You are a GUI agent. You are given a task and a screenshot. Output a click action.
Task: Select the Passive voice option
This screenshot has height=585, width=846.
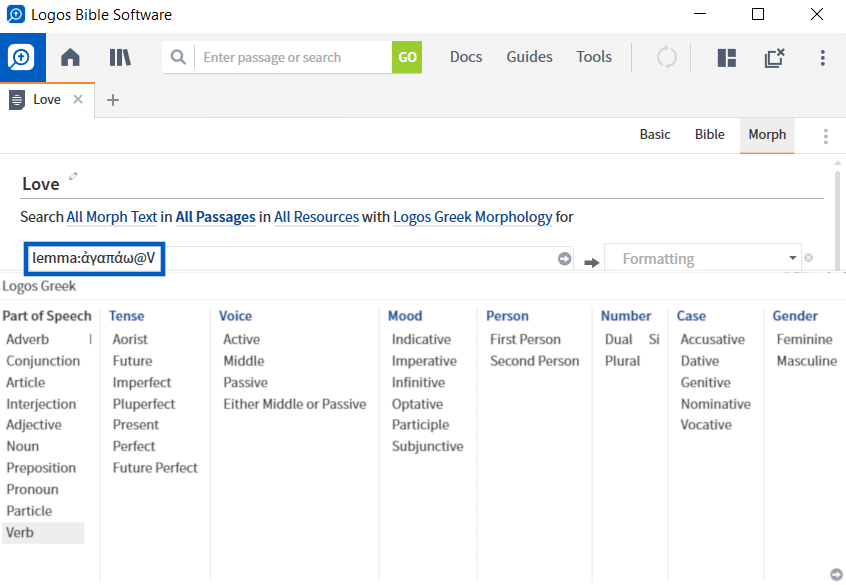[x=245, y=382]
